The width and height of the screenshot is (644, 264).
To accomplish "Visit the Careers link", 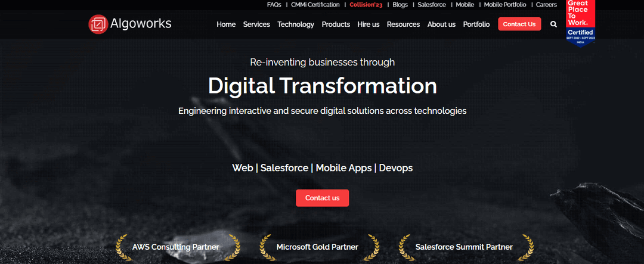I will [x=546, y=5].
